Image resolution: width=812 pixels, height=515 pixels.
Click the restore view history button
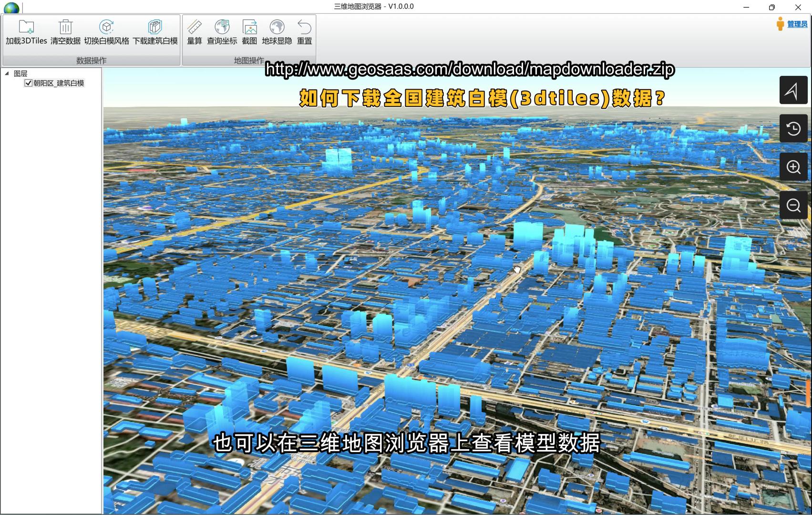click(x=793, y=128)
